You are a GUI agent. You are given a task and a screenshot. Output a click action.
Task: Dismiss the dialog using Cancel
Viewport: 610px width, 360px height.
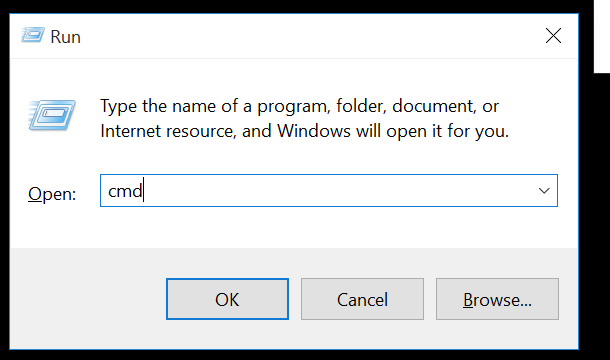click(362, 299)
